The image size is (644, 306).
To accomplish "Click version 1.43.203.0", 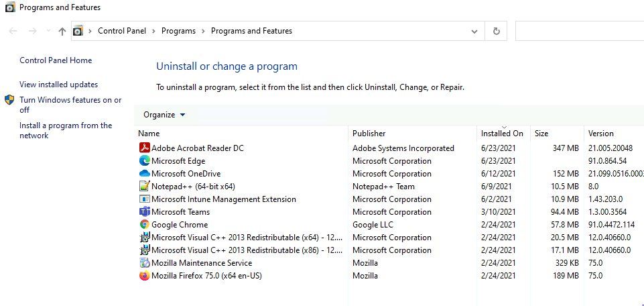I will point(605,199).
